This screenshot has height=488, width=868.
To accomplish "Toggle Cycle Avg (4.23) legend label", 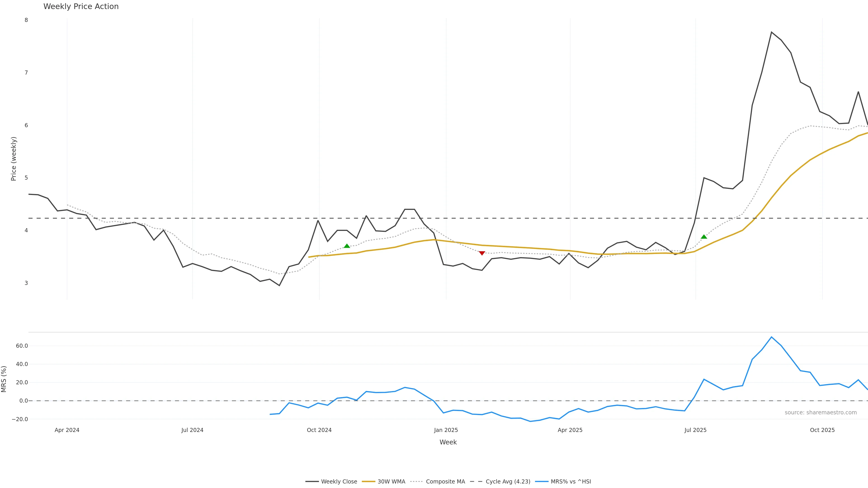I will [x=508, y=482].
